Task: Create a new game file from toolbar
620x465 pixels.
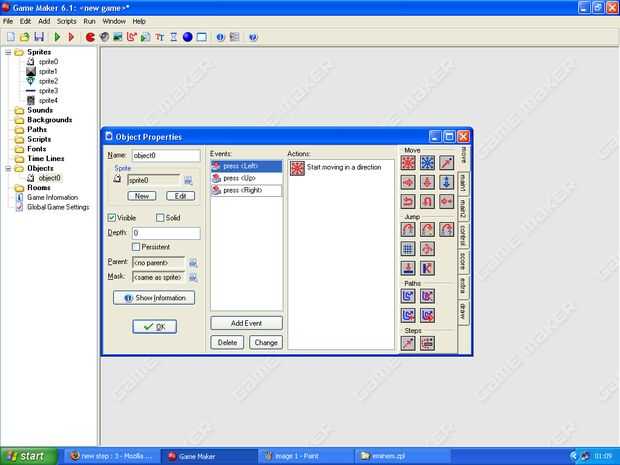Action: click(x=11, y=37)
